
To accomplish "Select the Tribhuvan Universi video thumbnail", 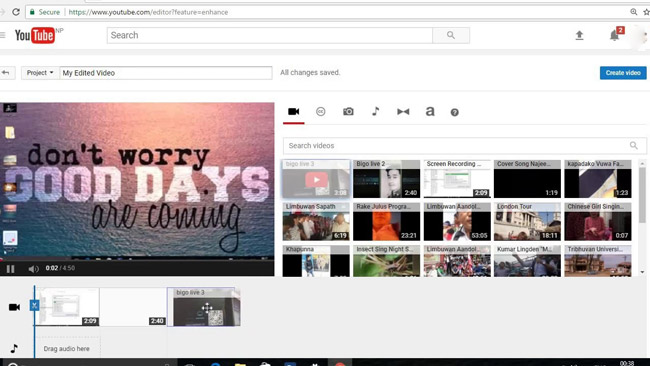I will click(x=598, y=261).
